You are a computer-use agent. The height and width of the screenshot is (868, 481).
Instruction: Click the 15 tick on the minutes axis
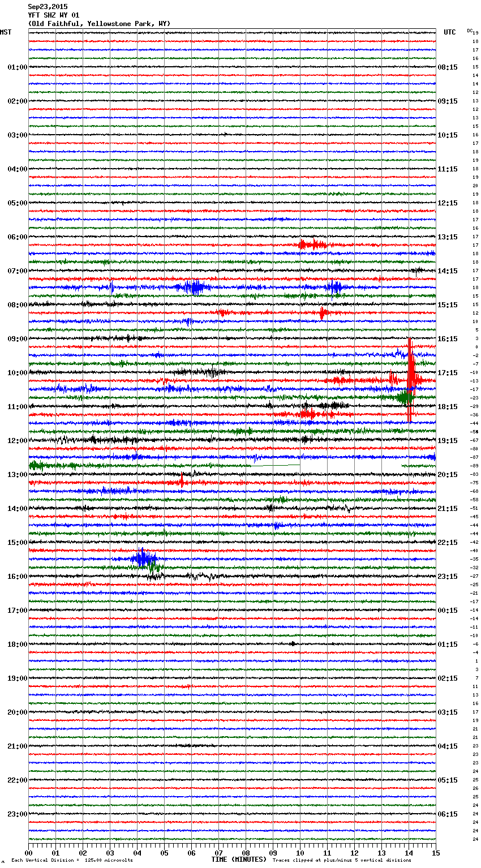click(435, 853)
